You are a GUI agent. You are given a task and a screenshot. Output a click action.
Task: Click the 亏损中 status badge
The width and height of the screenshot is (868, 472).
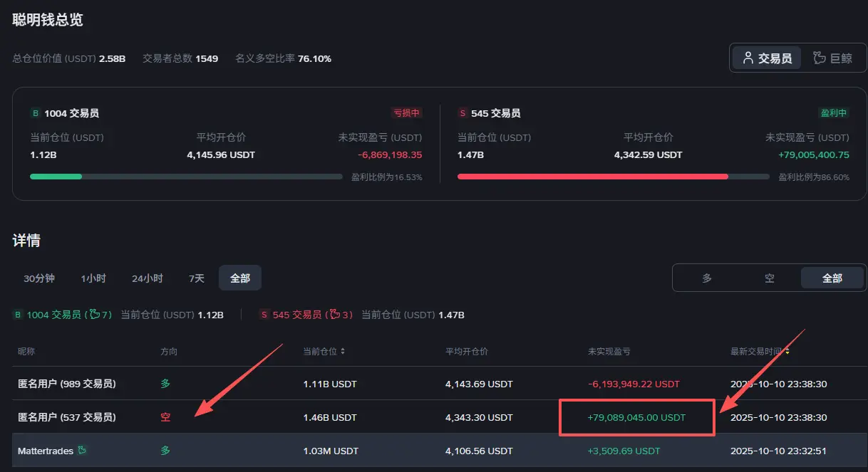[407, 113]
